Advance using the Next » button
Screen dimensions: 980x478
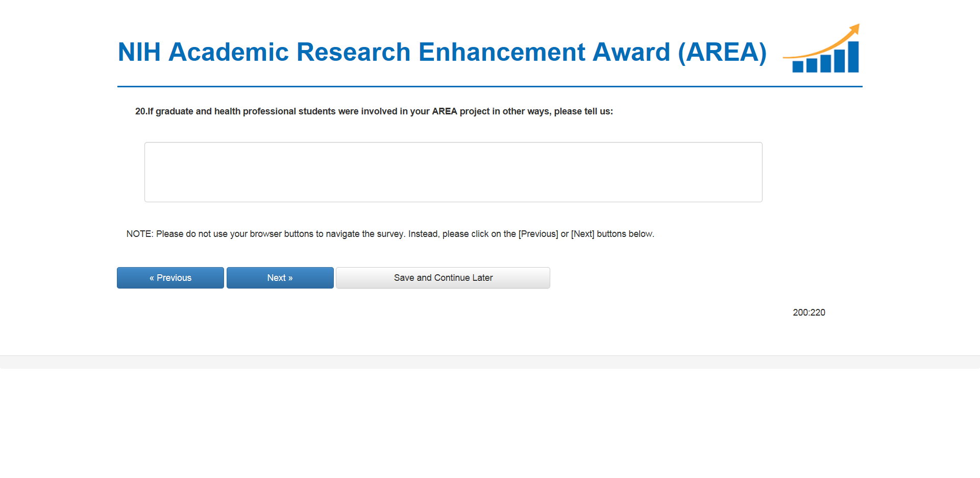pos(280,278)
